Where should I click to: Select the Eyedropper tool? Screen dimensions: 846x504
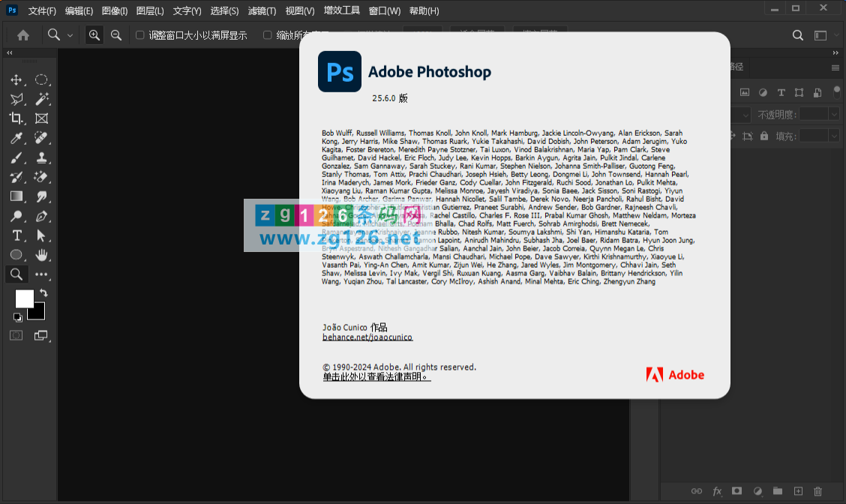16,138
